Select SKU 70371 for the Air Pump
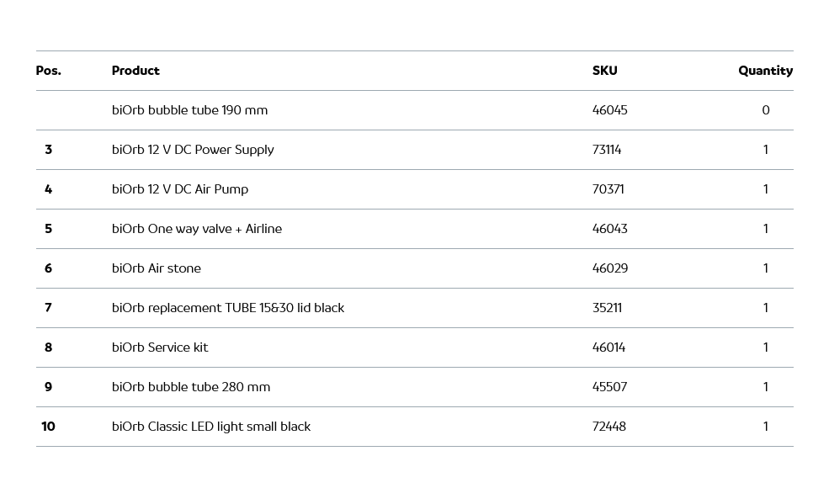 click(x=608, y=189)
